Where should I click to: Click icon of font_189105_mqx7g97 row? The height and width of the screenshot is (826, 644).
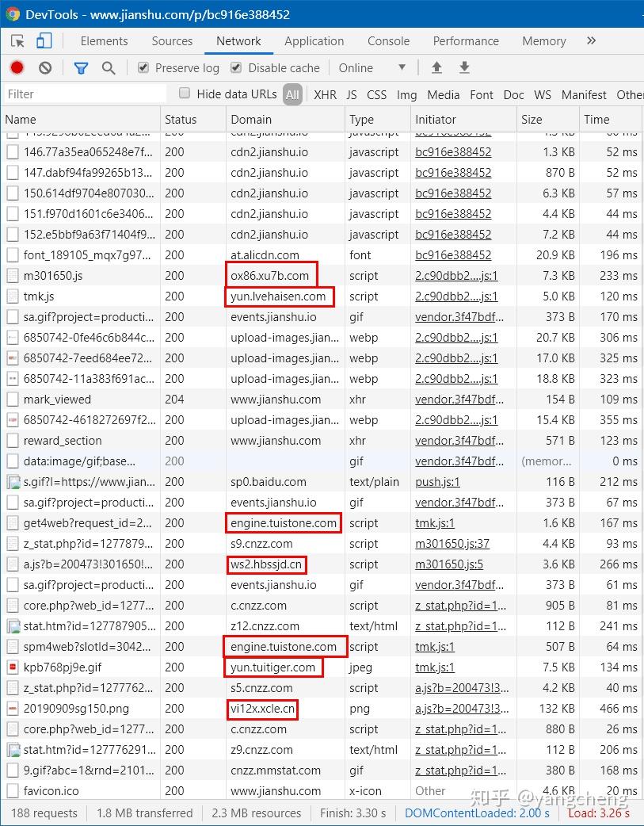[x=13, y=255]
